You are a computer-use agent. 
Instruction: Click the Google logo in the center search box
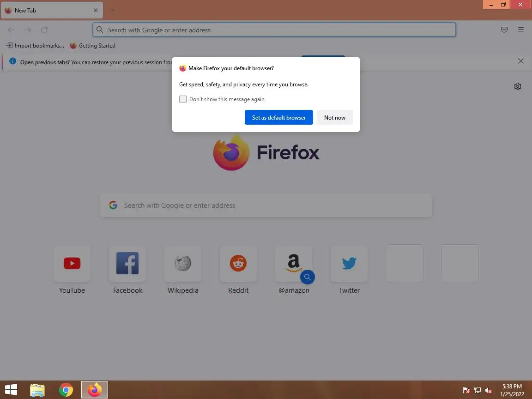coord(113,205)
